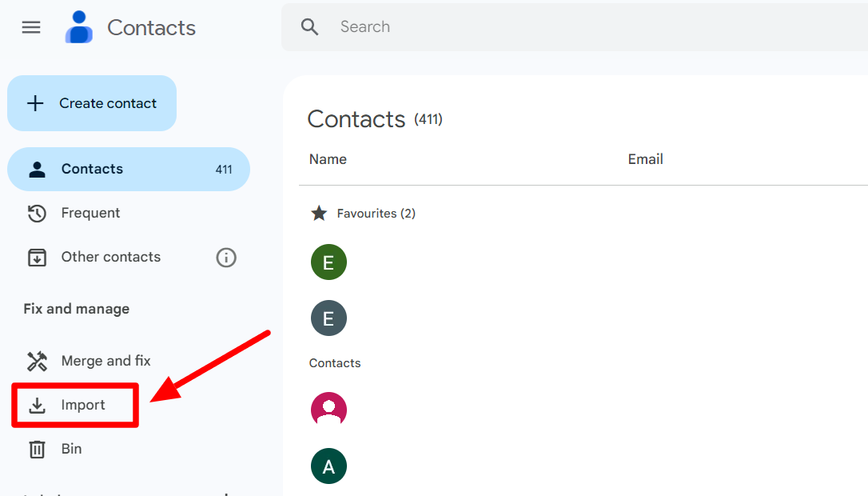This screenshot has height=496, width=868.
Task: Click the Name column header
Action: tap(328, 159)
